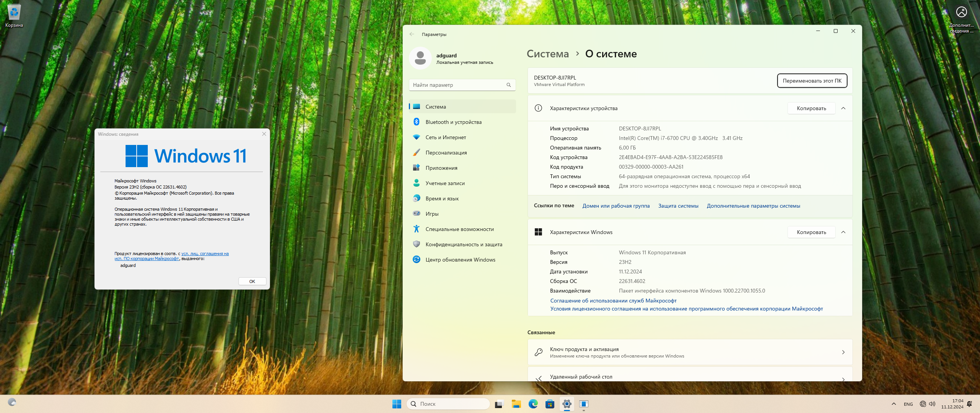980x413 pixels.
Task: Click the Приложения apps icon
Action: click(x=416, y=168)
